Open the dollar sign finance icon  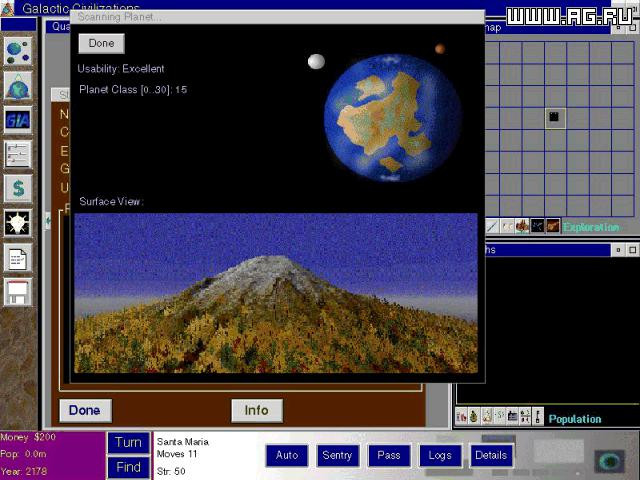pyautogui.click(x=18, y=189)
